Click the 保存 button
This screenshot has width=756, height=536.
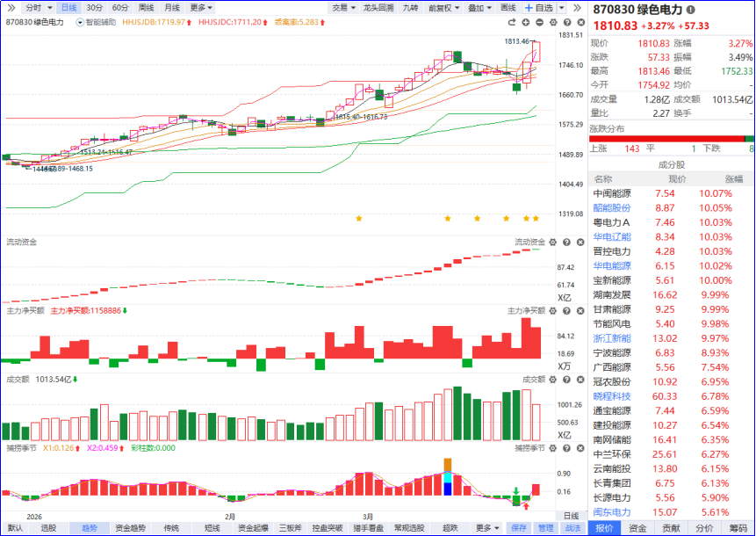(x=518, y=528)
